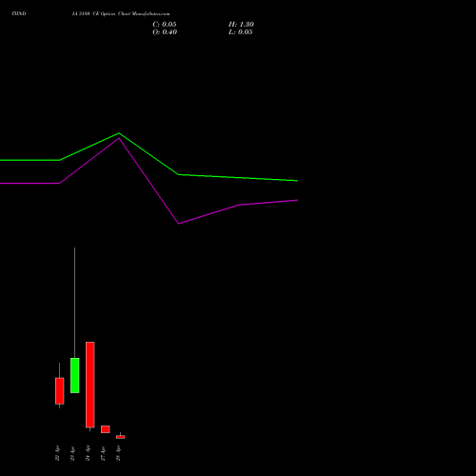
Task: Click the green 23 Apr candlestick body
Action: tap(74, 375)
